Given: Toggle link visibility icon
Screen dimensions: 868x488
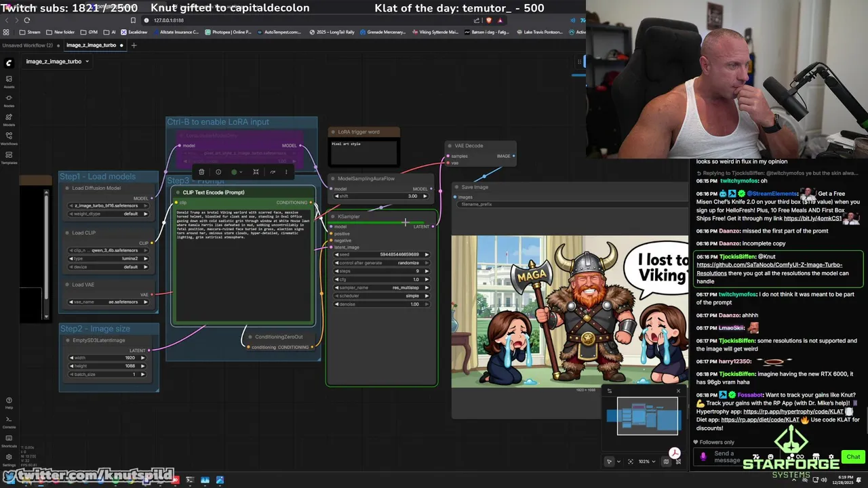Looking at the screenshot, I should coord(678,462).
